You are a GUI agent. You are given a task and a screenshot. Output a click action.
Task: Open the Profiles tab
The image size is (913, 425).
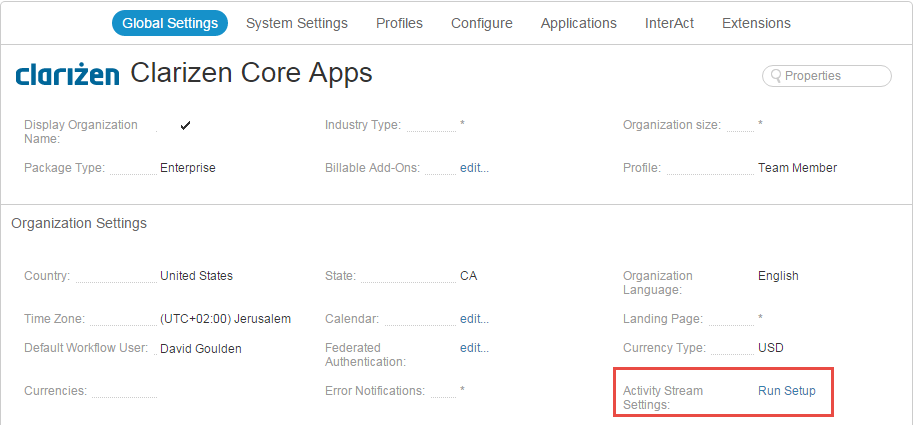[399, 23]
